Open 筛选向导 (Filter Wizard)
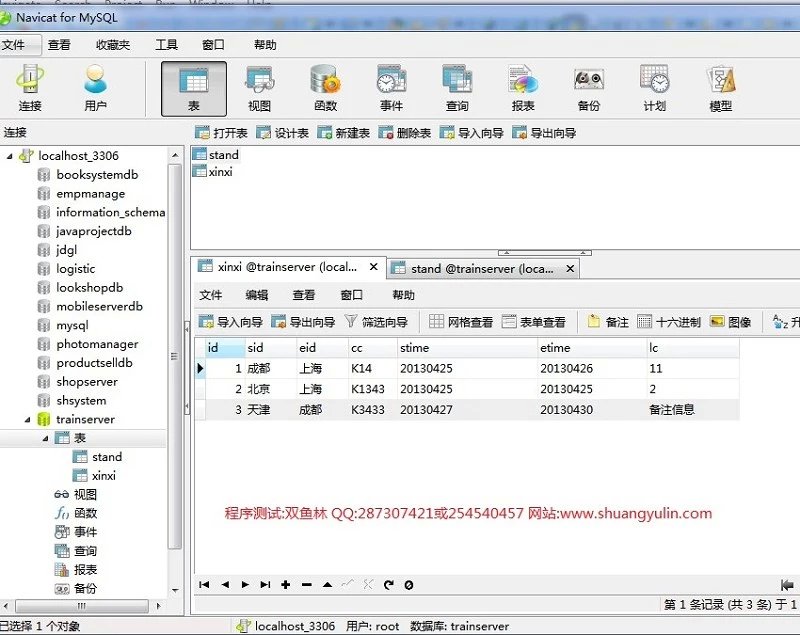 coord(377,322)
